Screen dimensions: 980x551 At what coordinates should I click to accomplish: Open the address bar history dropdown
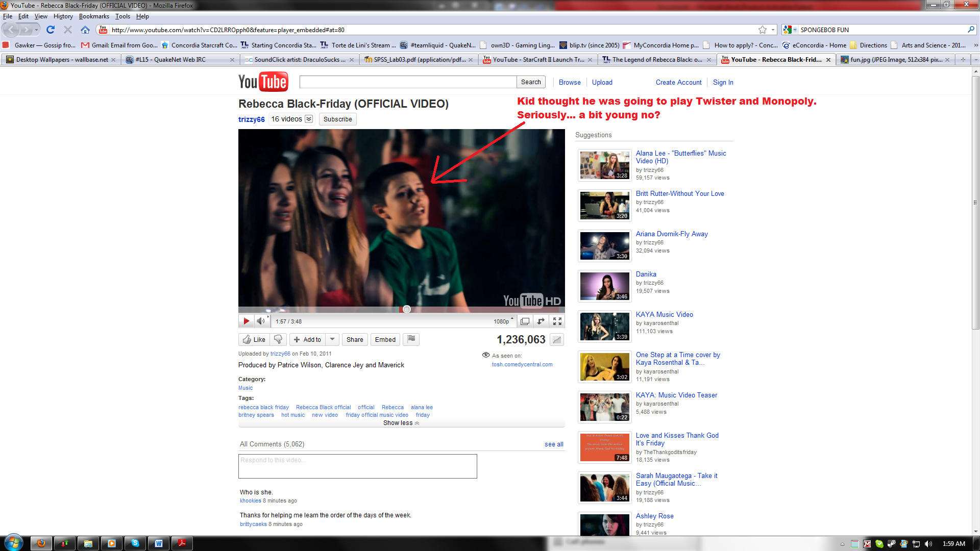coord(773,30)
